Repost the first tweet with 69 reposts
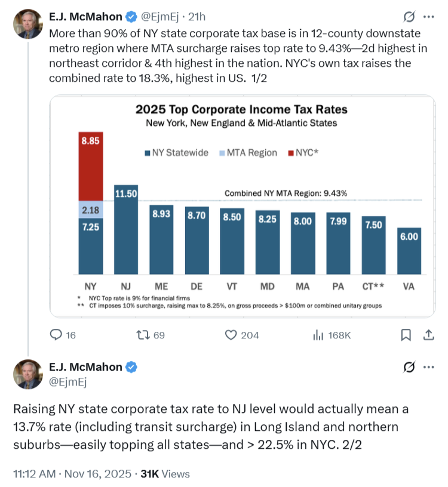This screenshot has height=487, width=448. click(x=143, y=335)
